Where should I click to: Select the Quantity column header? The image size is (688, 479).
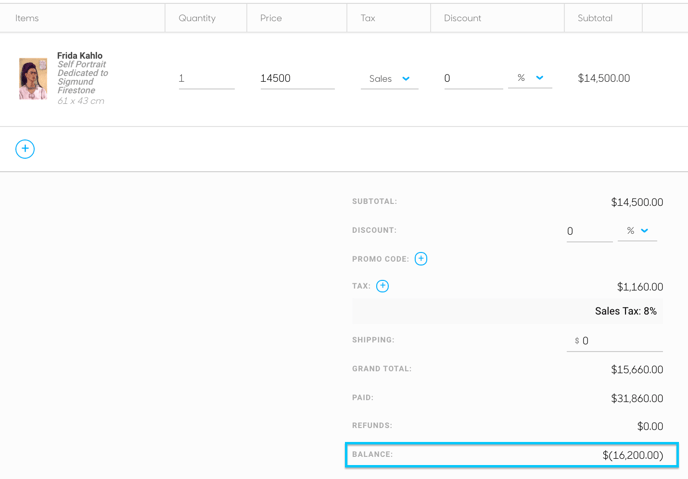[x=197, y=18]
